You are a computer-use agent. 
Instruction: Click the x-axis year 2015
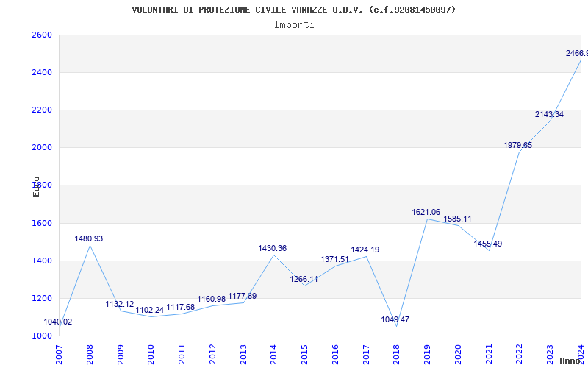(304, 355)
